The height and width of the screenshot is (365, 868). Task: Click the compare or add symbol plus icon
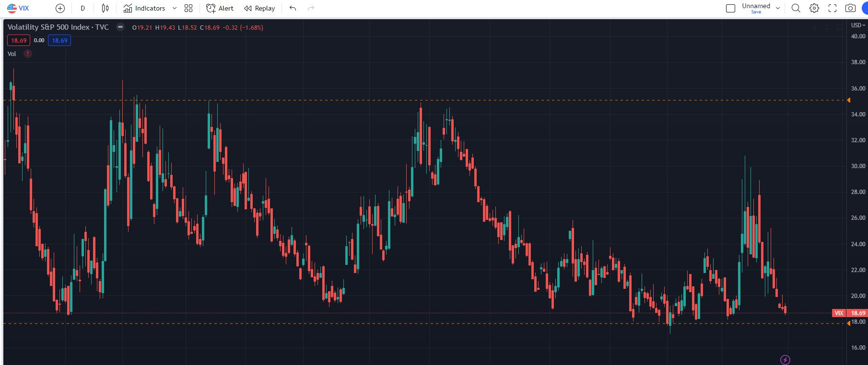(x=60, y=8)
